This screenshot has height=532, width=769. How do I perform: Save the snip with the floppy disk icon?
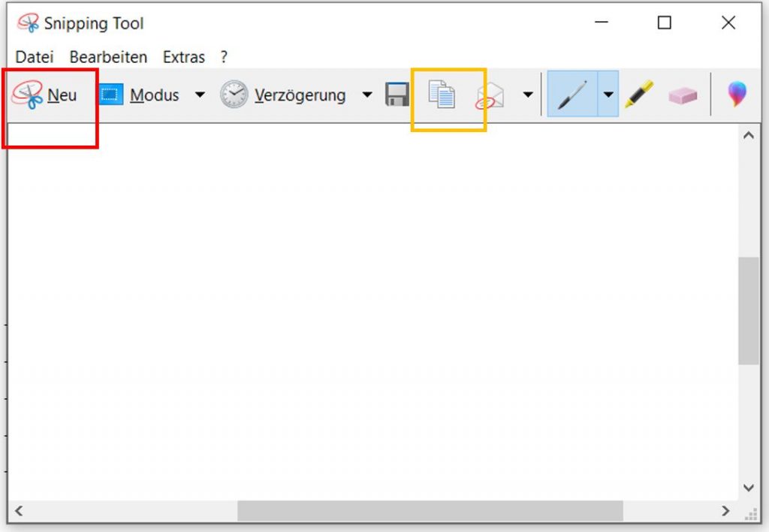397,94
